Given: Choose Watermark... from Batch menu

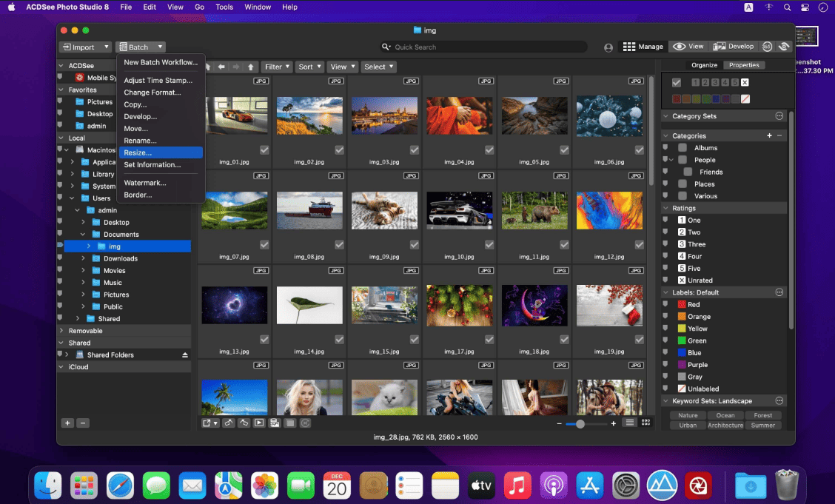Looking at the screenshot, I should pos(145,183).
